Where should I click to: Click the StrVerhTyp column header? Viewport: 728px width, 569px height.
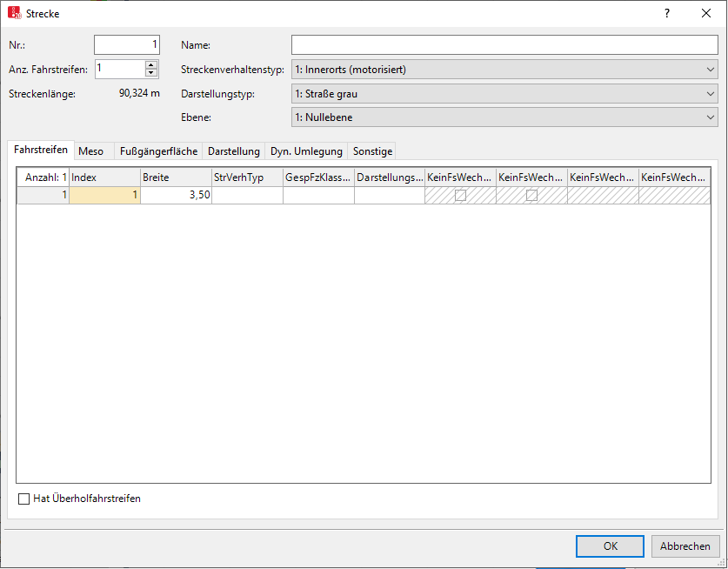pyautogui.click(x=247, y=177)
